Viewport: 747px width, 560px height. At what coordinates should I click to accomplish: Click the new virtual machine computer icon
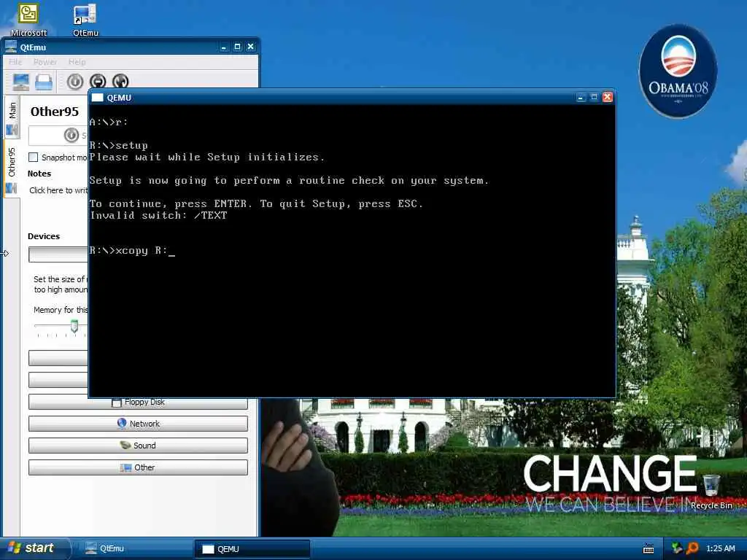click(x=21, y=82)
